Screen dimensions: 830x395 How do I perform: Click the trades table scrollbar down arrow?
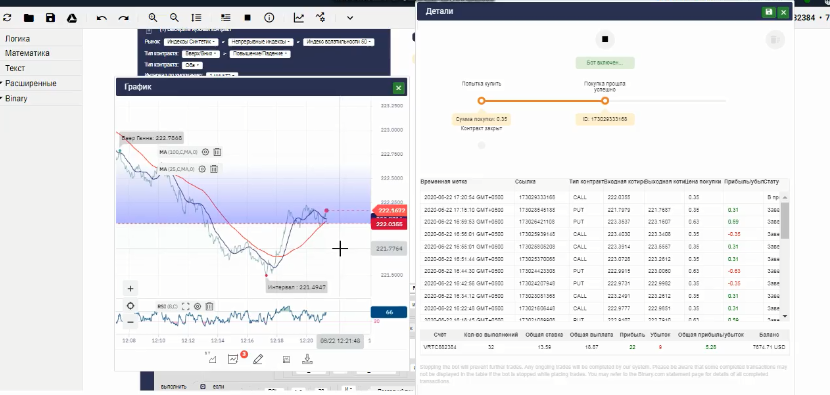pos(785,316)
